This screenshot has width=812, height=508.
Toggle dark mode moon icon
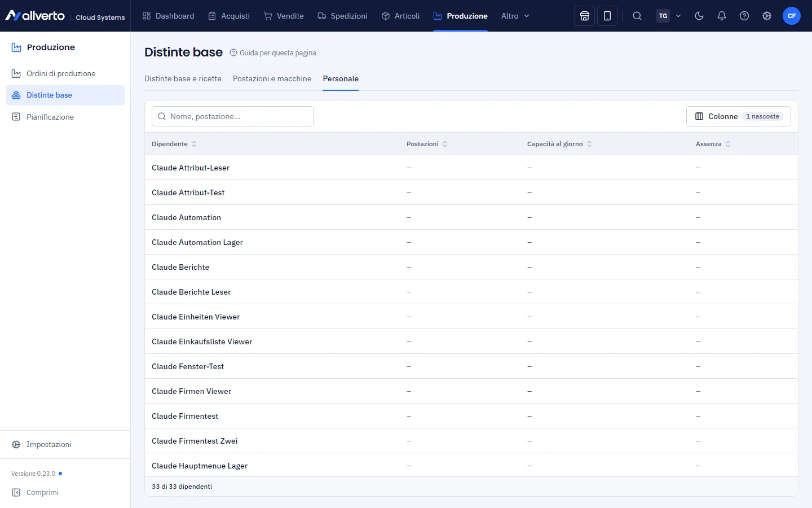pos(699,16)
